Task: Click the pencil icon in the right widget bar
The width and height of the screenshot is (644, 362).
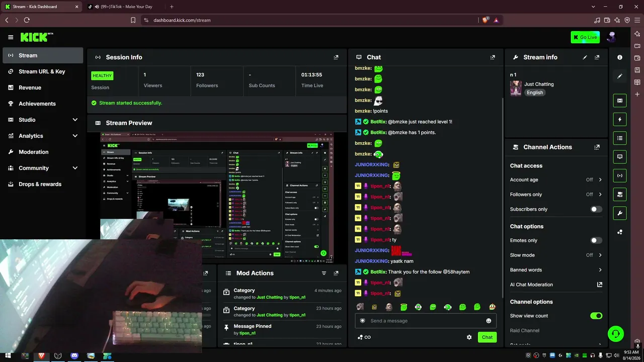Action: [620, 76]
